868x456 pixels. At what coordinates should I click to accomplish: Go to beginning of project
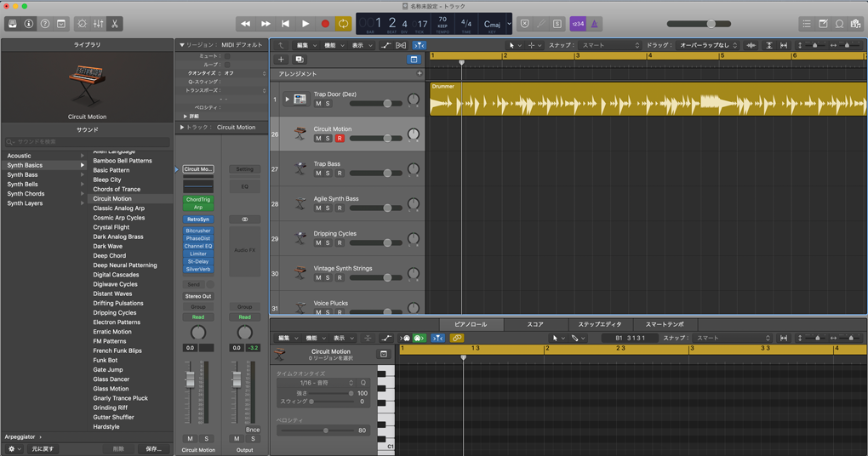tap(286, 24)
